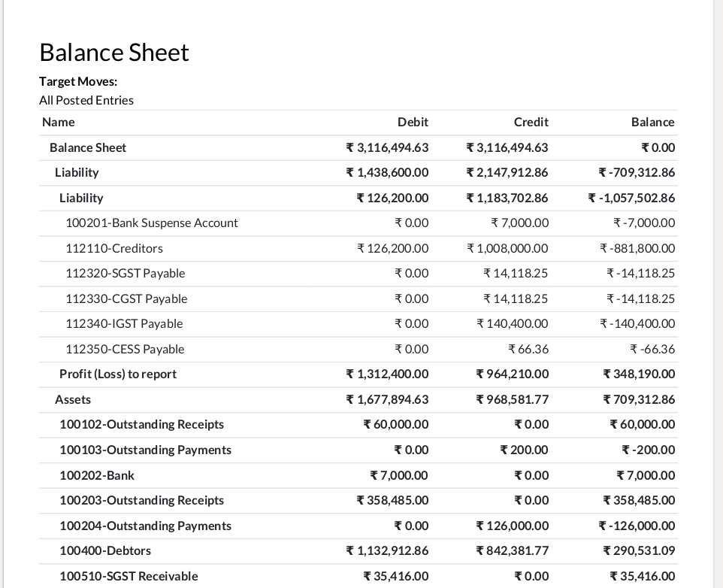This screenshot has height=588, width=723.
Task: Click the Profit (Loss) to report row
Action: [x=118, y=374]
